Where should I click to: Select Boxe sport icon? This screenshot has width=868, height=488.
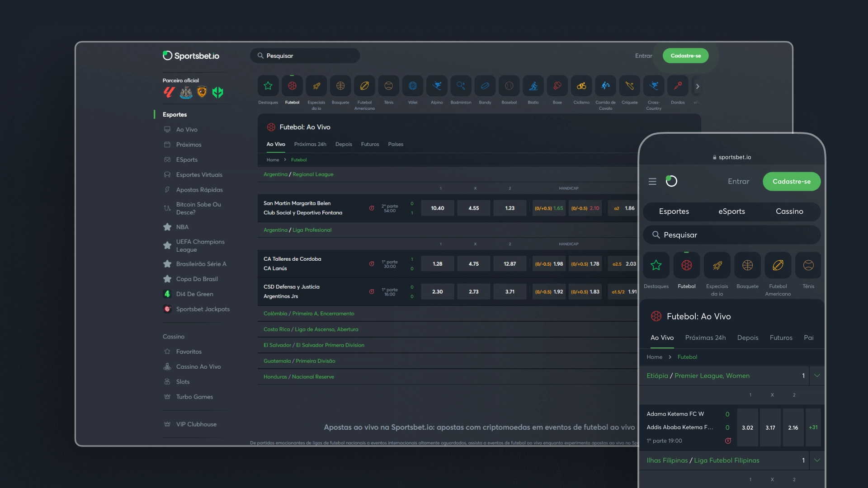[557, 86]
